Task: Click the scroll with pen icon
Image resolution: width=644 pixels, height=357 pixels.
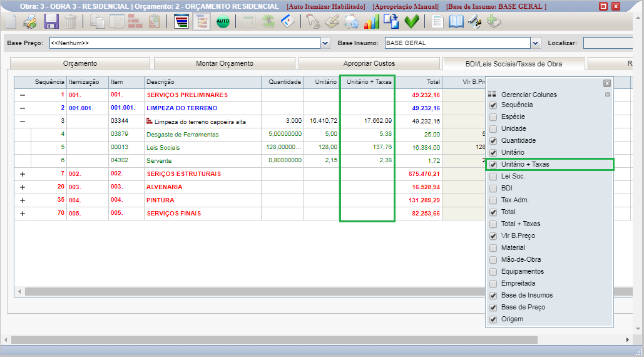Action: (475, 21)
